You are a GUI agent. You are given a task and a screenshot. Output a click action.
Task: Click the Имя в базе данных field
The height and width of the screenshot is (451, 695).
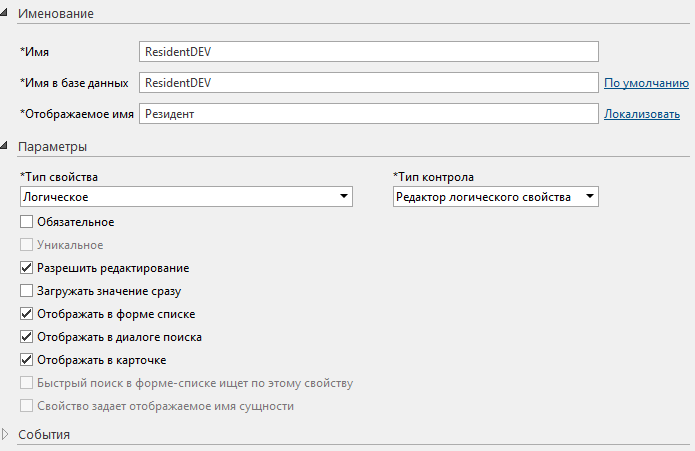[368, 83]
